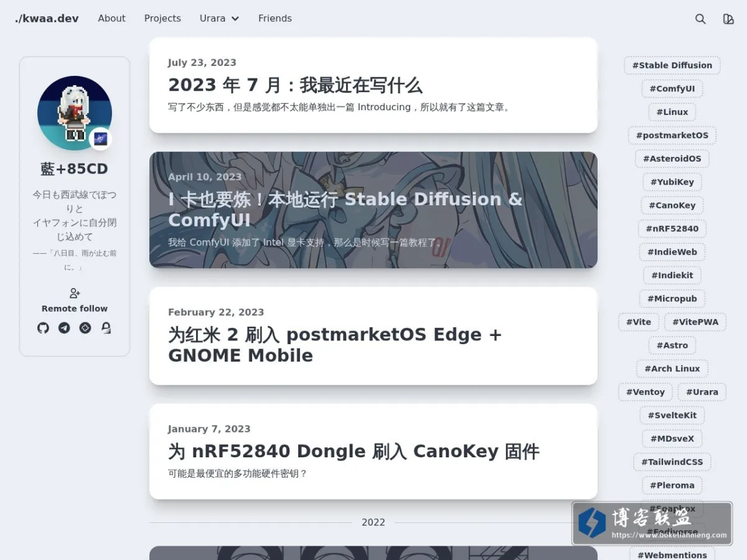Choose the #Micropub tag
The image size is (747, 560).
coord(672,299)
